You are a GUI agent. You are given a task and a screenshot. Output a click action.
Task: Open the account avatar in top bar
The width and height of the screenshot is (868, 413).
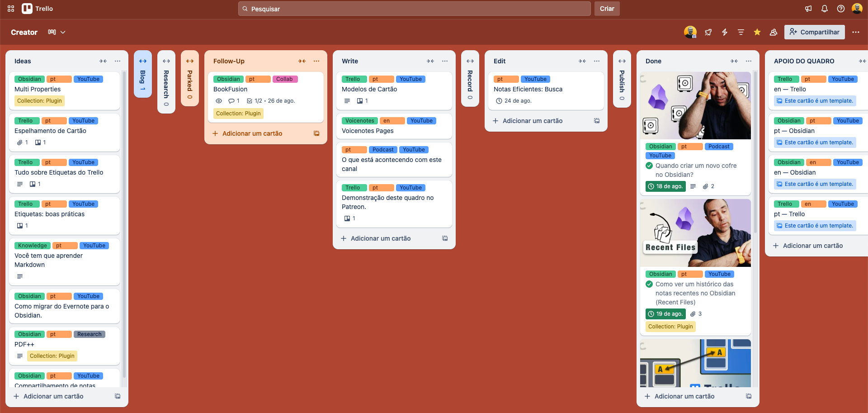pos(857,9)
